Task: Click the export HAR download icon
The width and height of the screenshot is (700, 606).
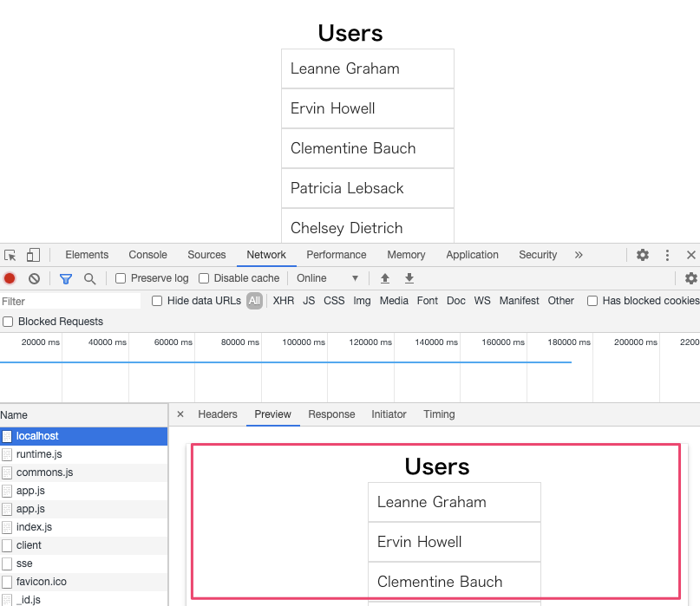Action: click(409, 278)
